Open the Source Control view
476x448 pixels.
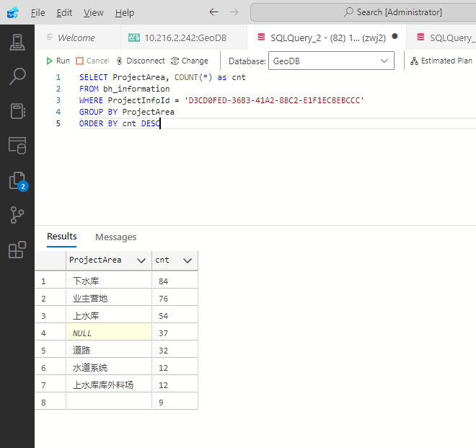[17, 215]
